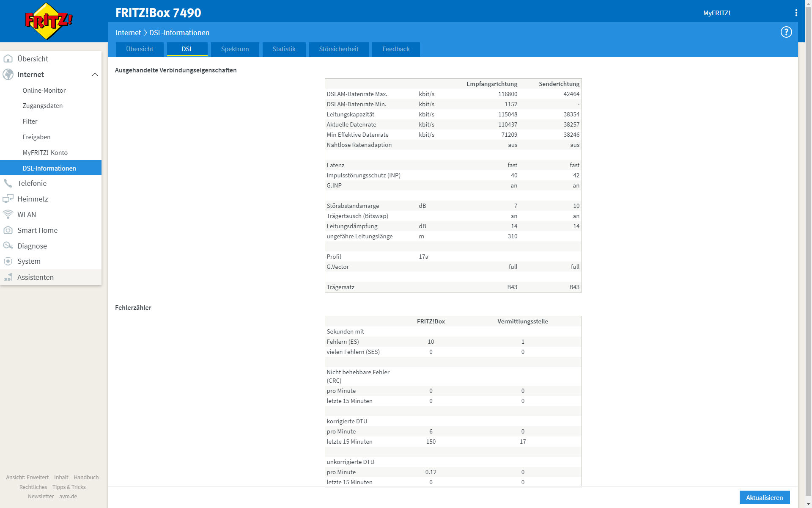Open the Störsicherheit tab
Viewport: 812px width, 508px height.
(x=338, y=49)
